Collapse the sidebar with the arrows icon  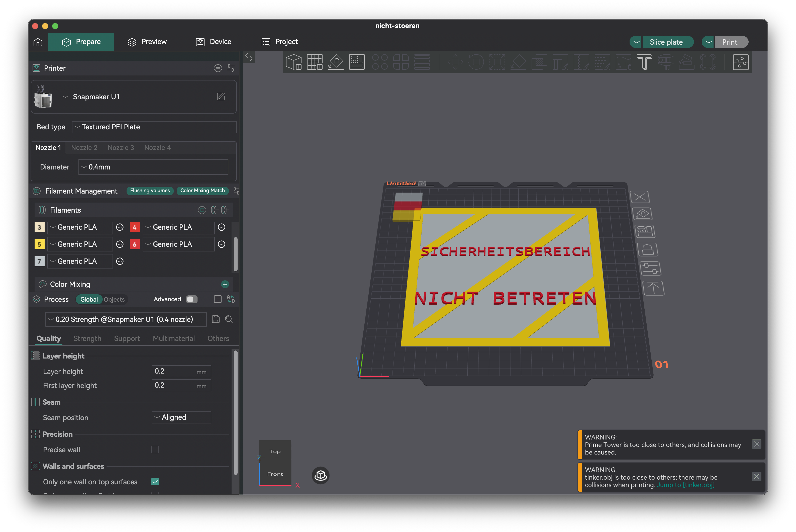[249, 57]
